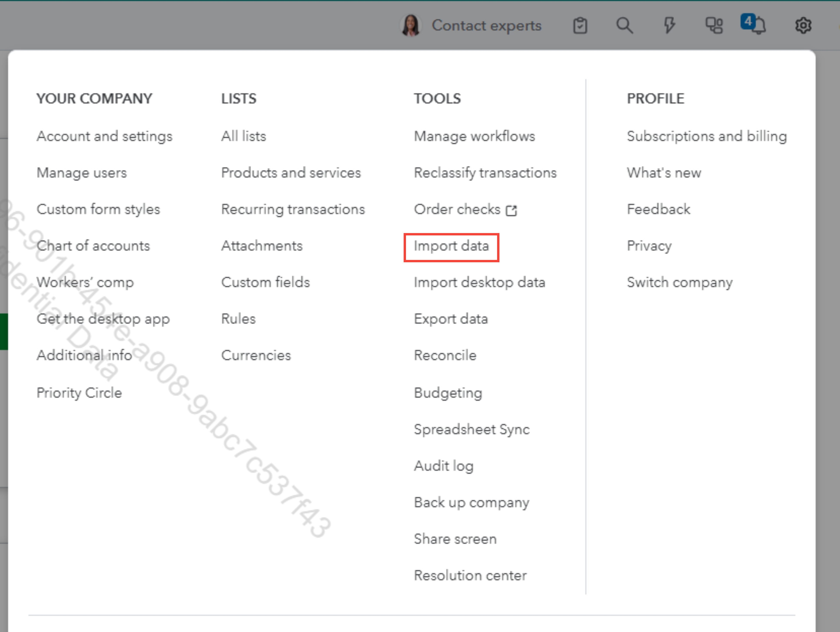
Task: Click the Order checks external-link icon
Action: [x=511, y=210]
